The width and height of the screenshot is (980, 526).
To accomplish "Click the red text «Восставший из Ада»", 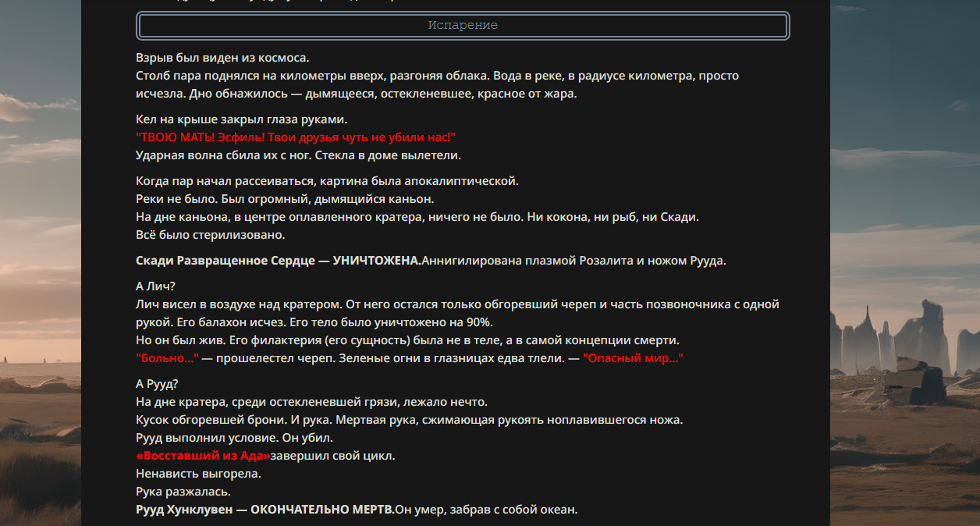I will coord(203,456).
